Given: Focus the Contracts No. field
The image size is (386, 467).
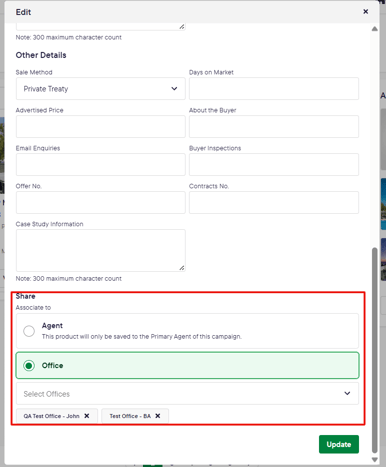Looking at the screenshot, I should click(274, 202).
